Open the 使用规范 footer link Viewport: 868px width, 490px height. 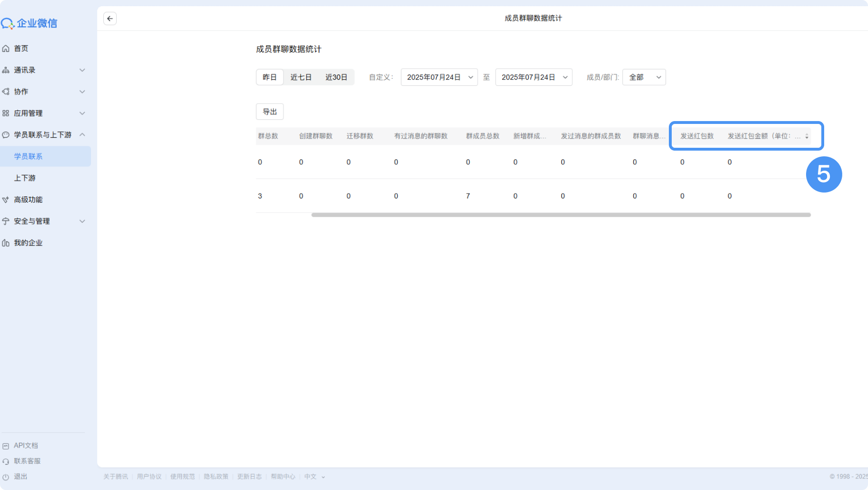coord(182,477)
